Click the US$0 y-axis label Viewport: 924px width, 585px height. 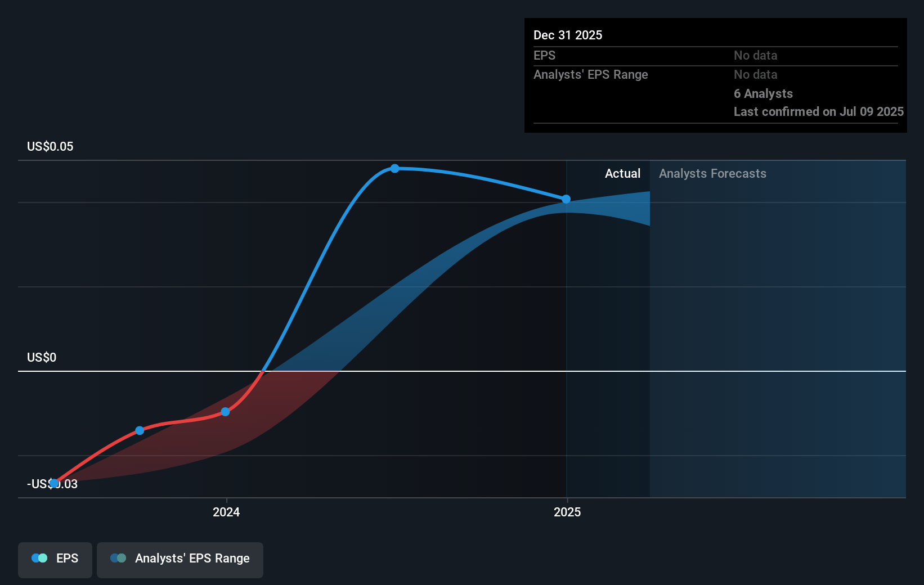click(42, 357)
